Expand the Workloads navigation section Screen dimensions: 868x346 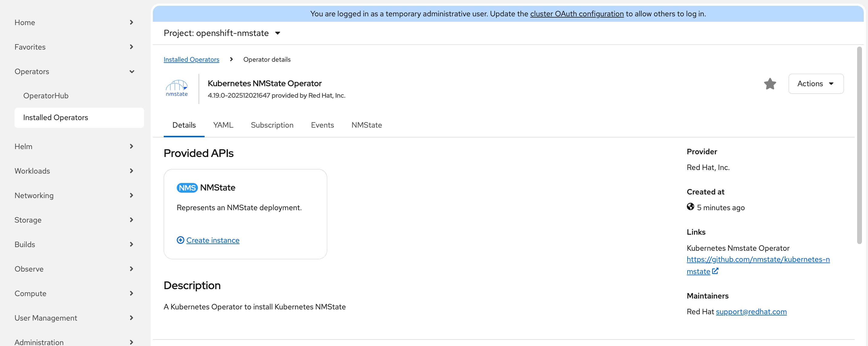pyautogui.click(x=74, y=171)
